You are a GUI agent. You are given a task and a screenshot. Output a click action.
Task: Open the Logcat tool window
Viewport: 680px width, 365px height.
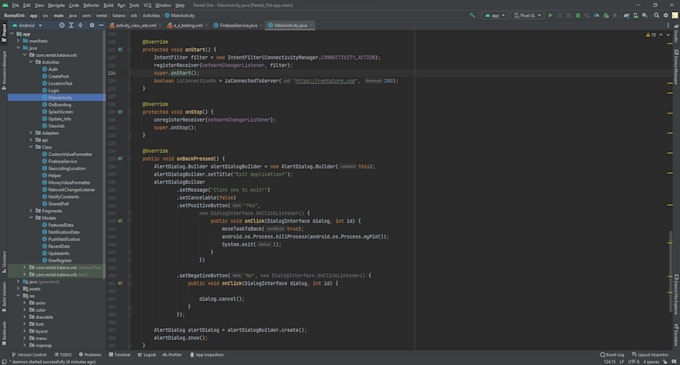pos(147,355)
